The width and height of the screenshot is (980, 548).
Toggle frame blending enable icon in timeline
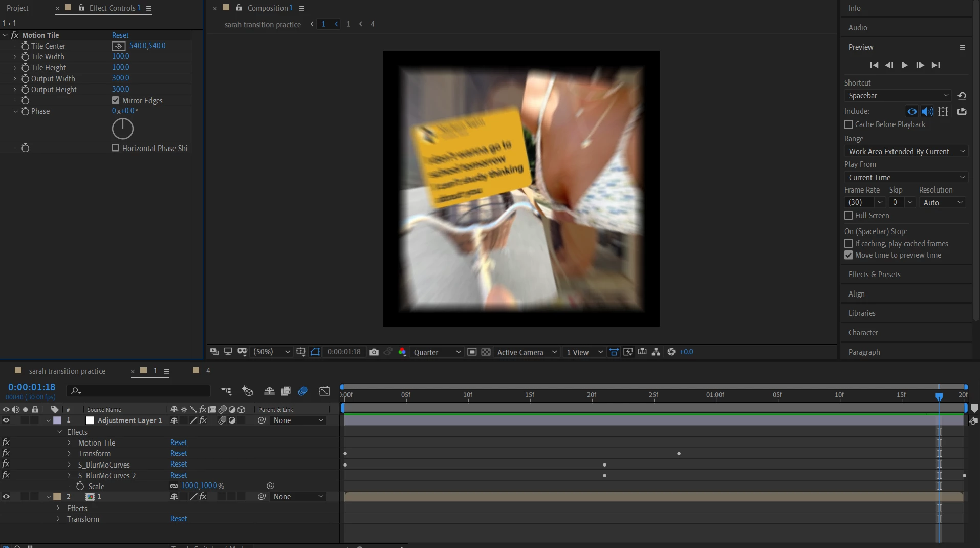[286, 391]
